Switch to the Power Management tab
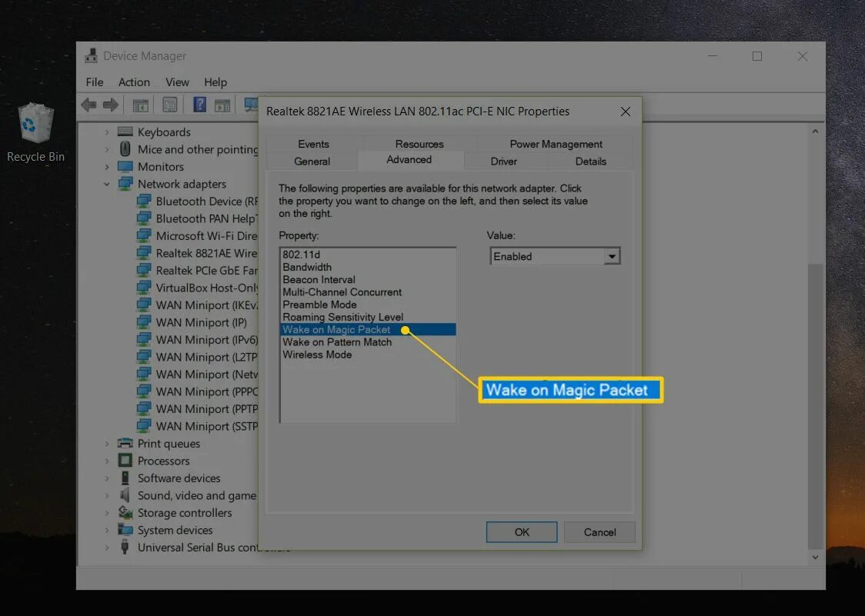Viewport: 865px width, 616px height. (x=556, y=144)
